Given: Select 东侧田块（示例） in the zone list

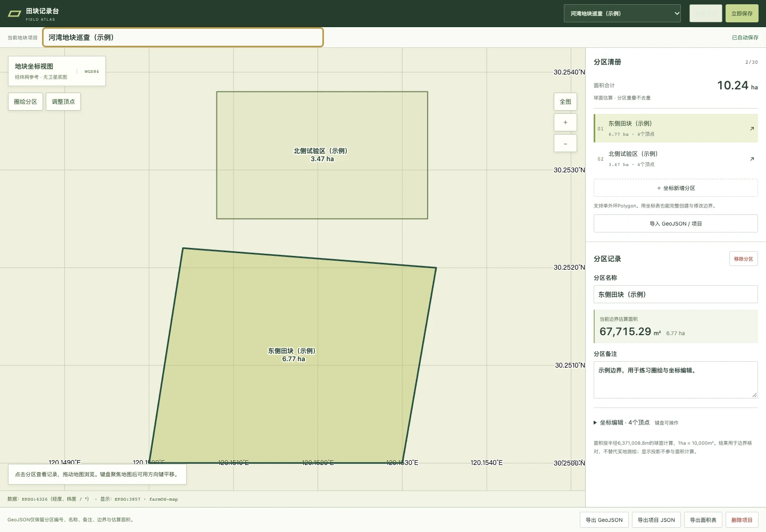Looking at the screenshot, I should 676,128.
